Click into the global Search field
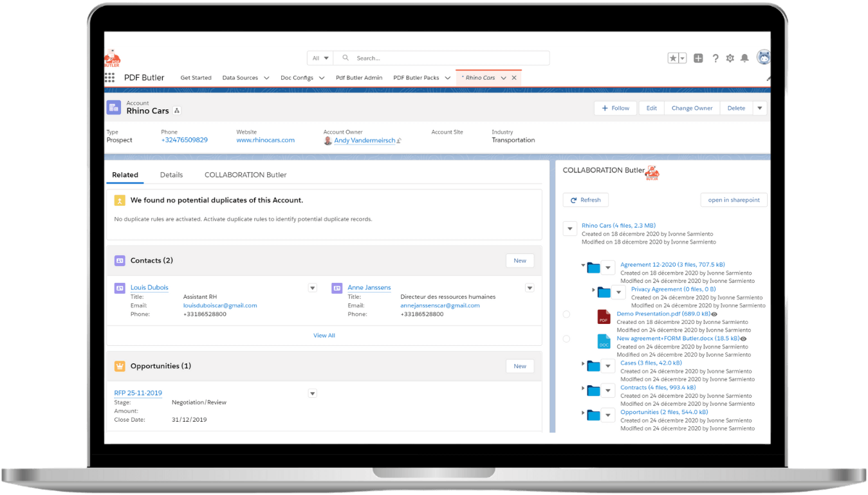Image resolution: width=868 pixels, height=495 pixels. tap(441, 58)
